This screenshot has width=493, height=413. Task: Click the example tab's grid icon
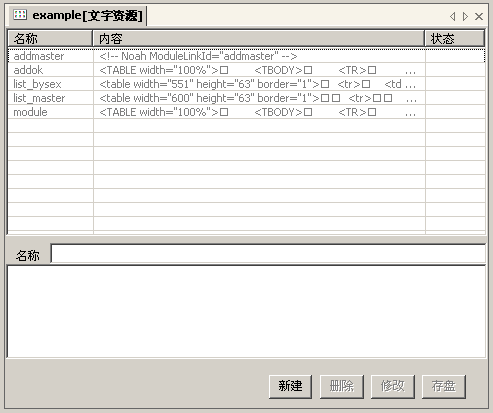coord(20,15)
